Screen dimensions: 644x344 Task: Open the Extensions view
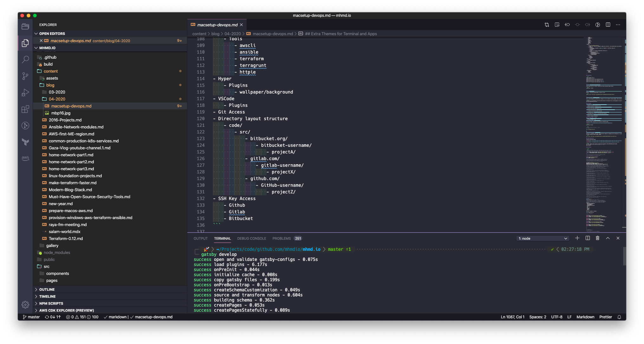[x=25, y=109]
